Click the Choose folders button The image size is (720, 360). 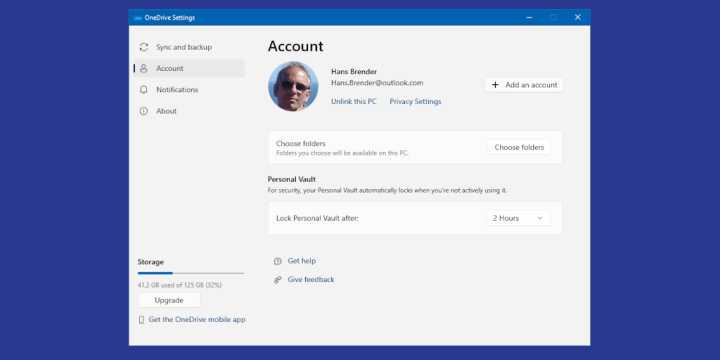519,147
